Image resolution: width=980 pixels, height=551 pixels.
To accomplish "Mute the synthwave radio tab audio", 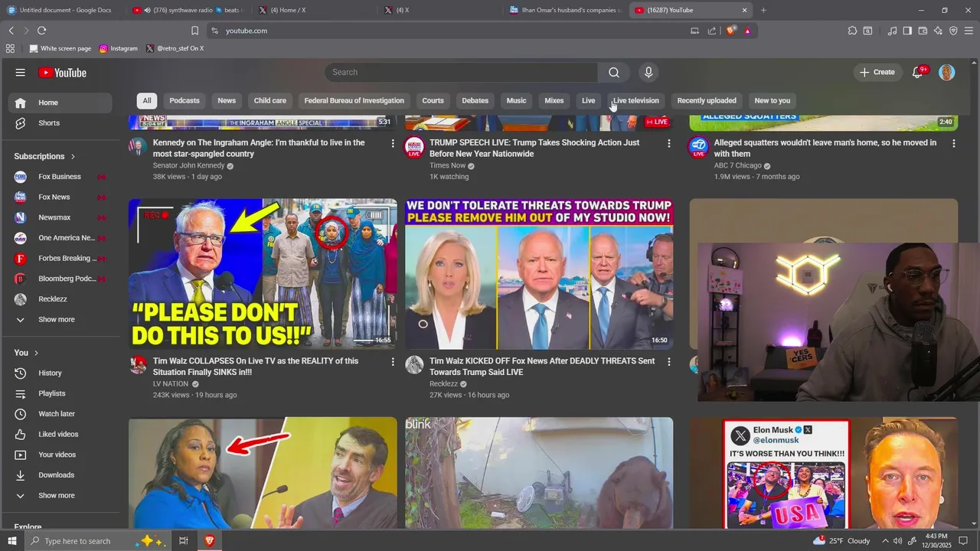I will [x=147, y=10].
